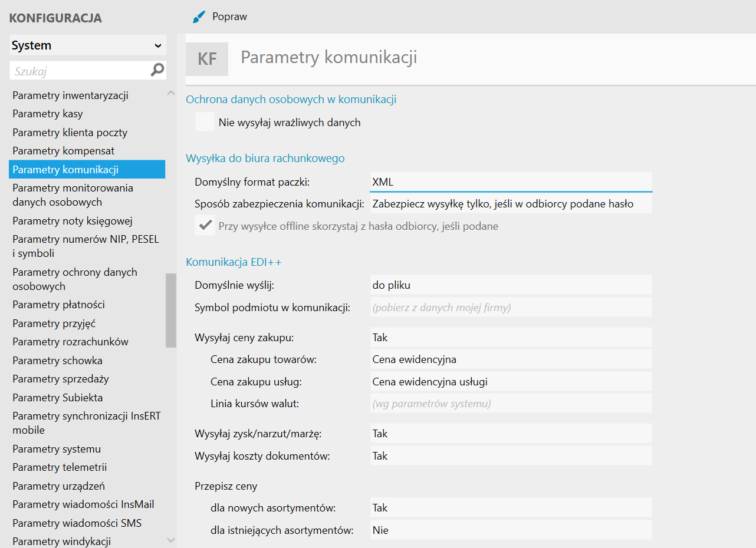Viewport: 756px width, 548px height.
Task: Open 'Parametry wiadomości SMS' item
Action: pos(77,523)
